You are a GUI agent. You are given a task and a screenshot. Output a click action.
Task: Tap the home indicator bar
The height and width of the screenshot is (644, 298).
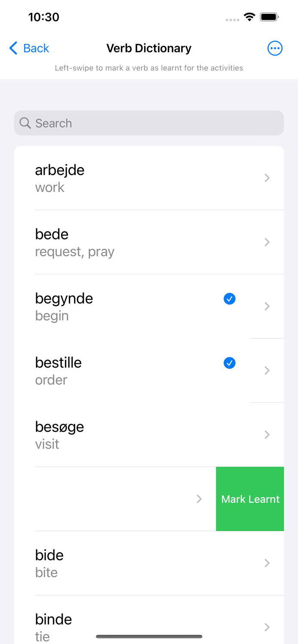tap(149, 637)
